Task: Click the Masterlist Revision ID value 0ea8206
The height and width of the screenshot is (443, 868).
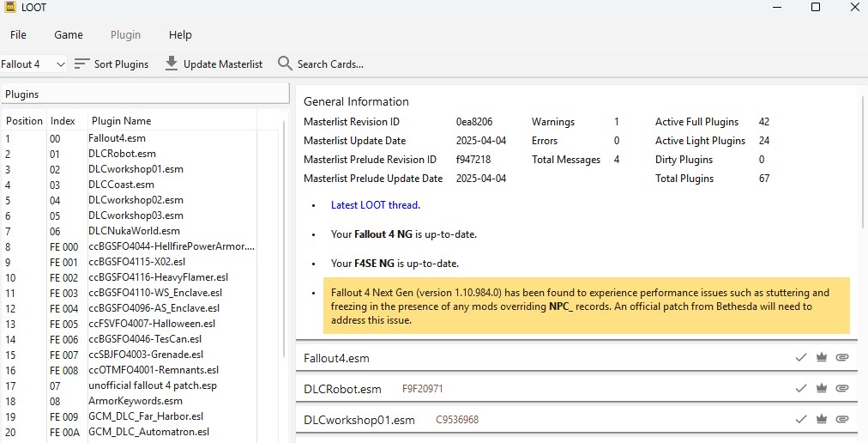Action: 474,122
